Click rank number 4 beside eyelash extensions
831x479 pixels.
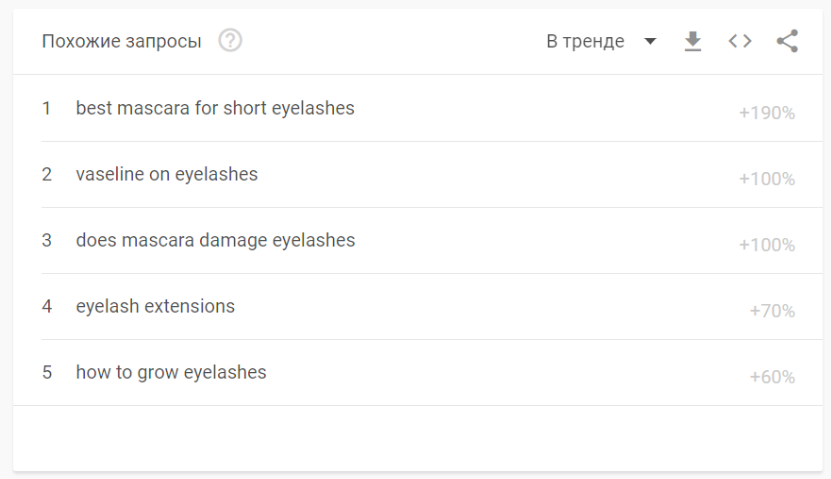point(47,306)
